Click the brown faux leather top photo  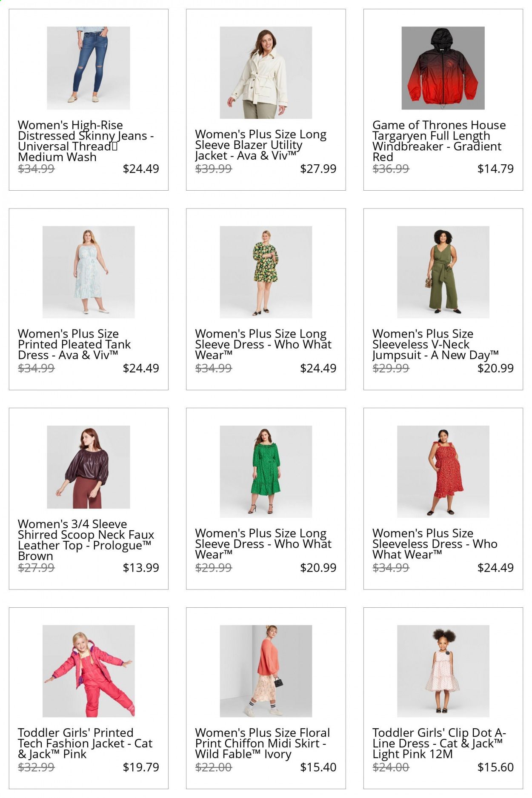pos(88,467)
